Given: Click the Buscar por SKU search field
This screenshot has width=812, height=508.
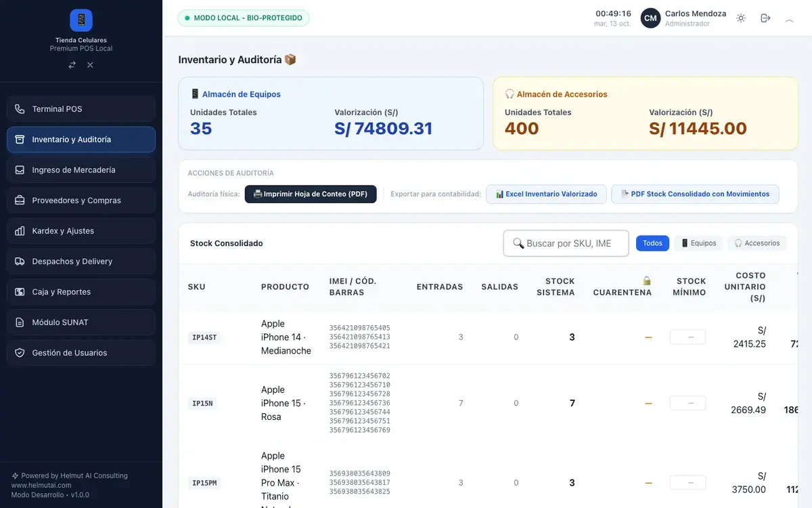Looking at the screenshot, I should (x=566, y=243).
